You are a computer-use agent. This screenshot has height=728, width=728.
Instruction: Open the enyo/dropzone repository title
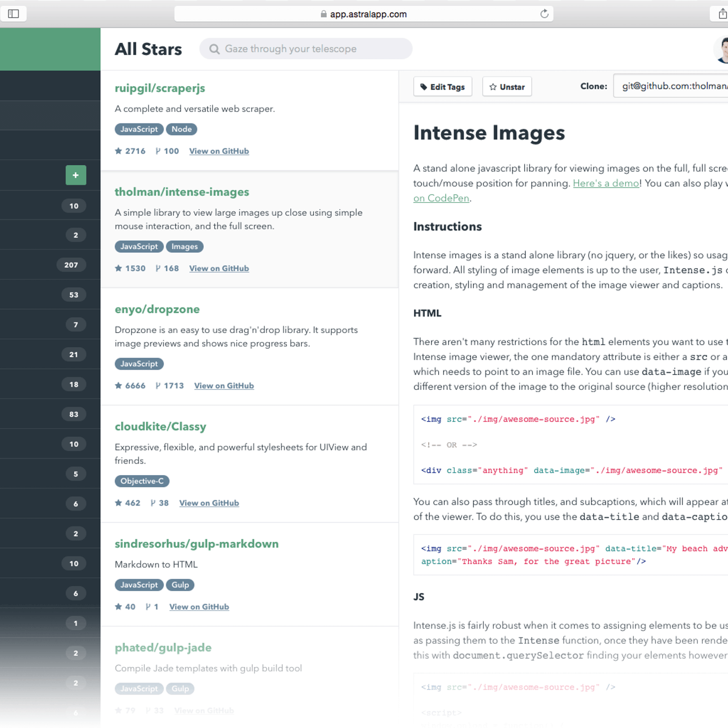coord(157,309)
